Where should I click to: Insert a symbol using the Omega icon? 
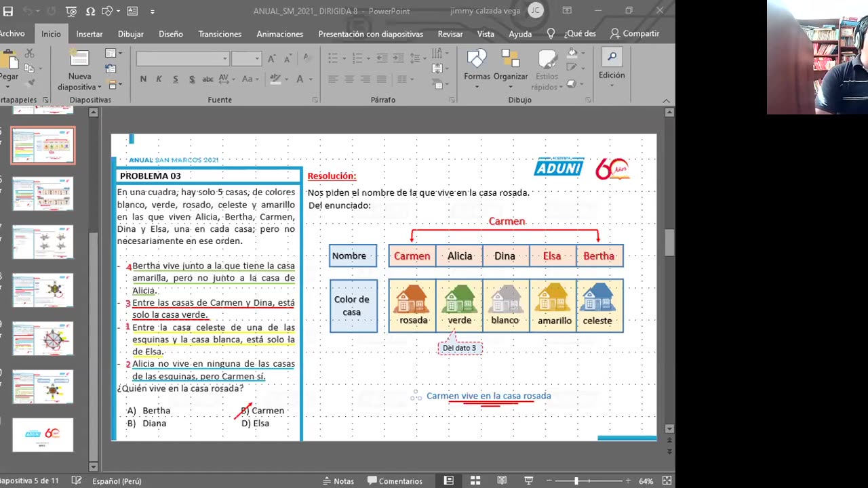point(91,12)
